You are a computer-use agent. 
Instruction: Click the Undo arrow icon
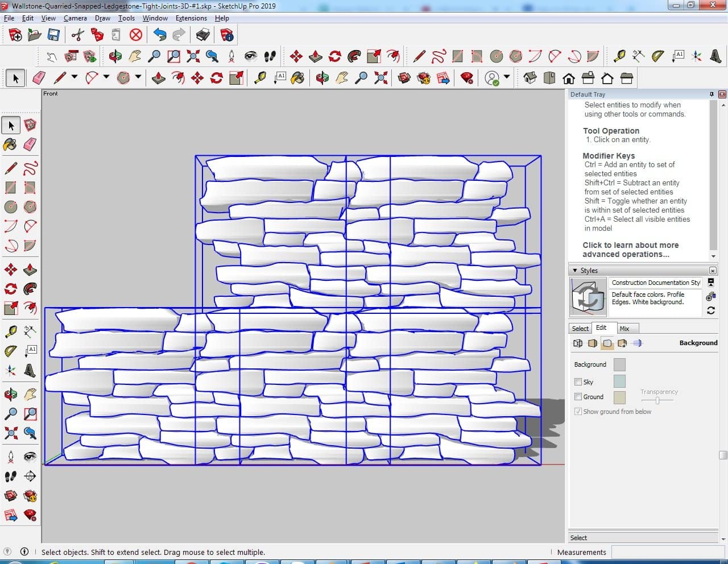tap(160, 35)
